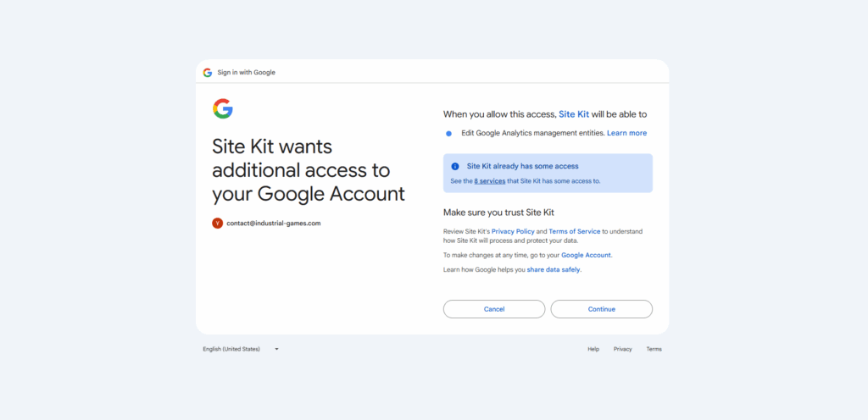Open the Help footer link
Viewport: 868px width, 420px height.
click(593, 349)
